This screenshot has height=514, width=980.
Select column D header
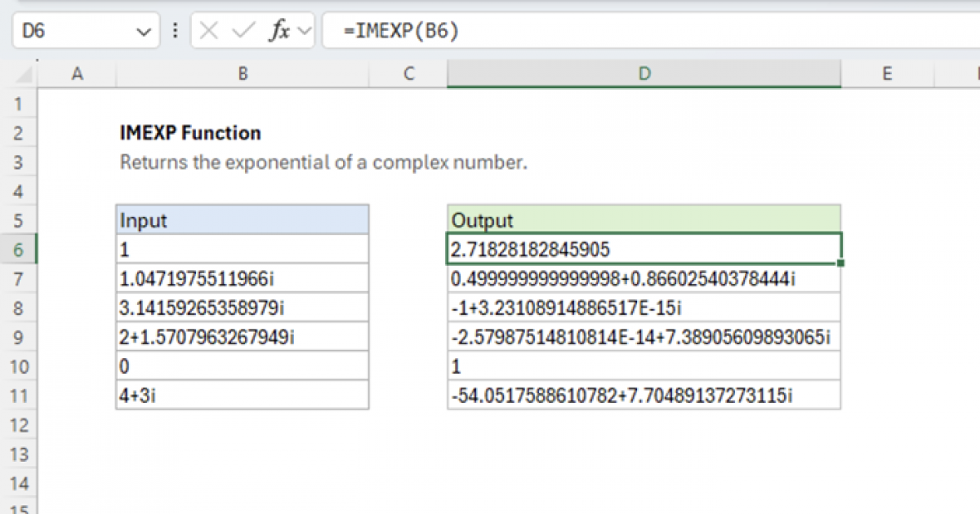644,74
